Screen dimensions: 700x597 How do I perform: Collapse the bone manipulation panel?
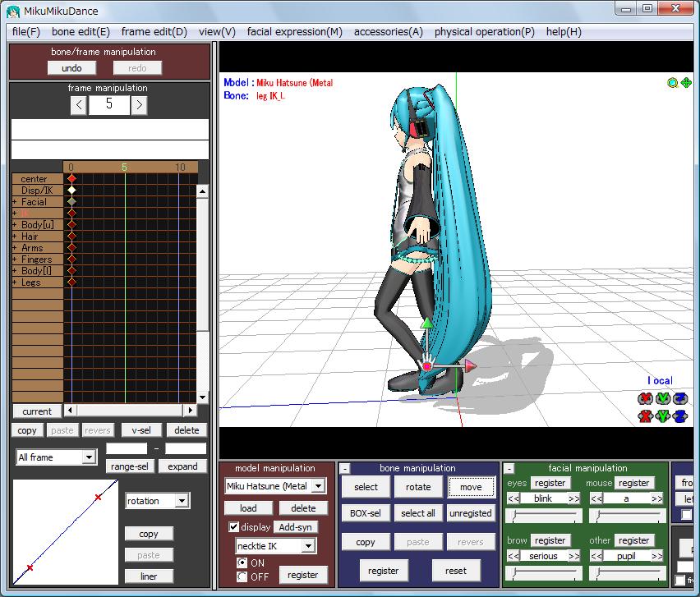(344, 469)
